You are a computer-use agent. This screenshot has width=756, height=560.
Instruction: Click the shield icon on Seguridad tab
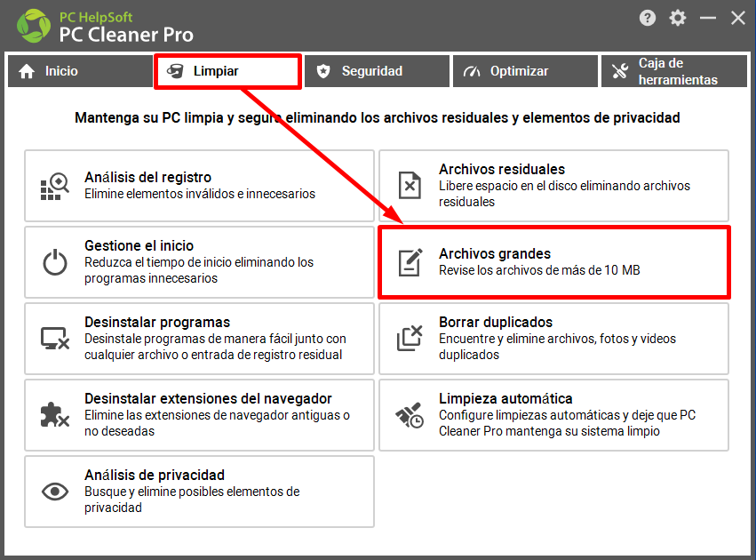323,71
